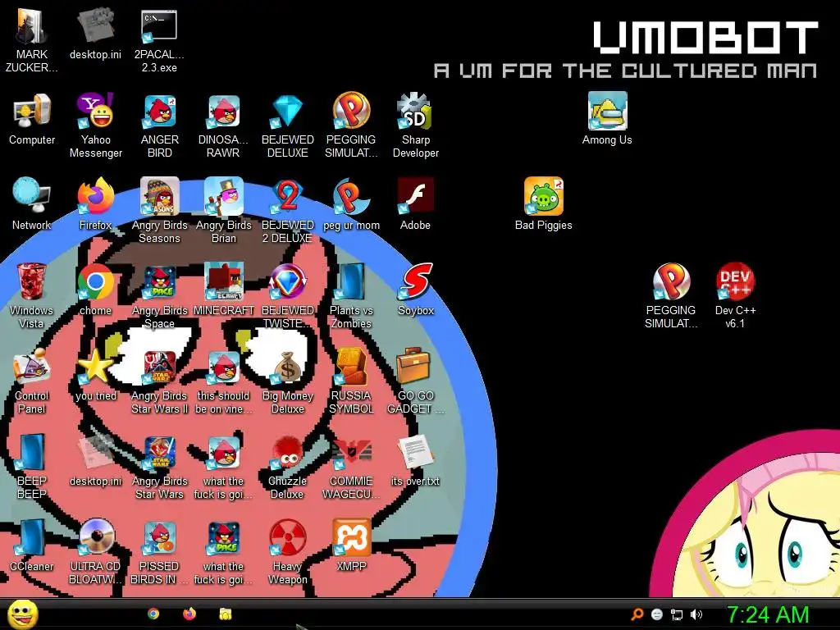840x630 pixels.
Task: Open the volume speaker tray icon
Action: [696, 614]
